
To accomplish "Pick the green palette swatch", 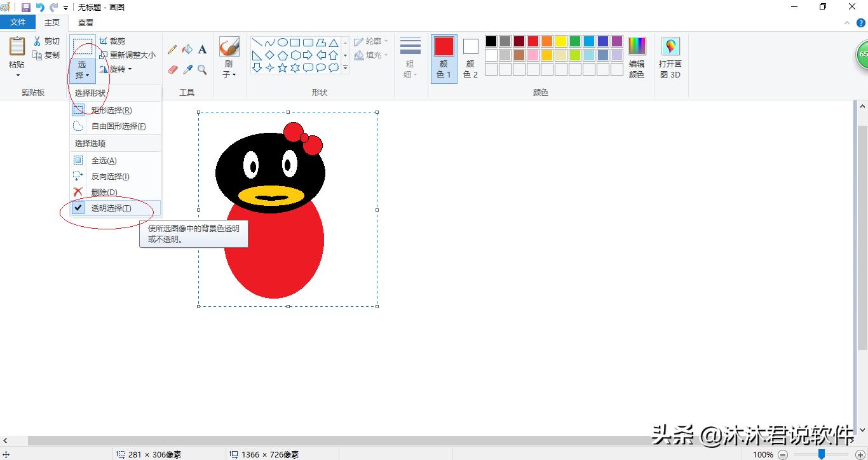I will [x=575, y=41].
